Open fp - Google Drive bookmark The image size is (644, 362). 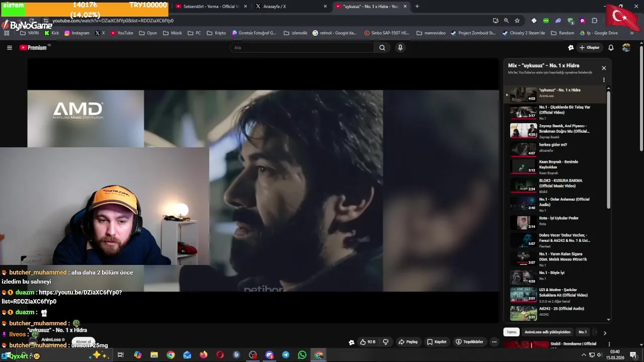pyautogui.click(x=599, y=33)
